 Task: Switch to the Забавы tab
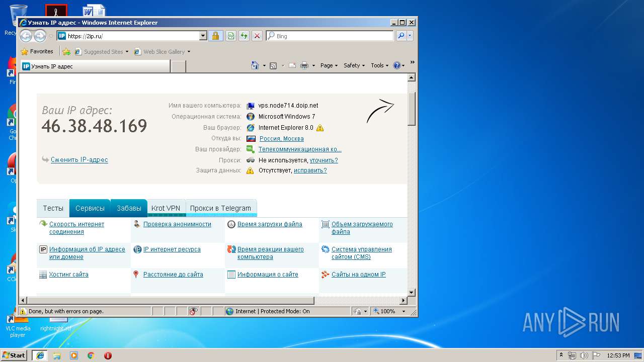[x=129, y=208]
